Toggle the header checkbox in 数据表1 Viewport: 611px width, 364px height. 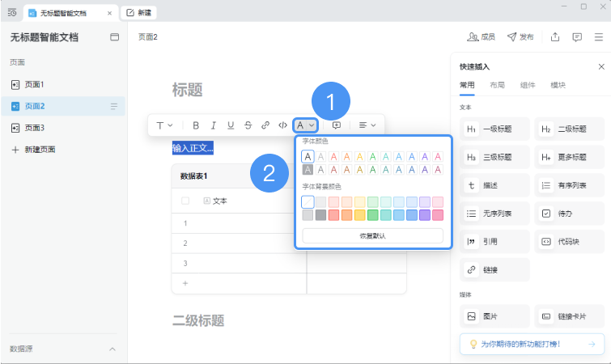[185, 201]
